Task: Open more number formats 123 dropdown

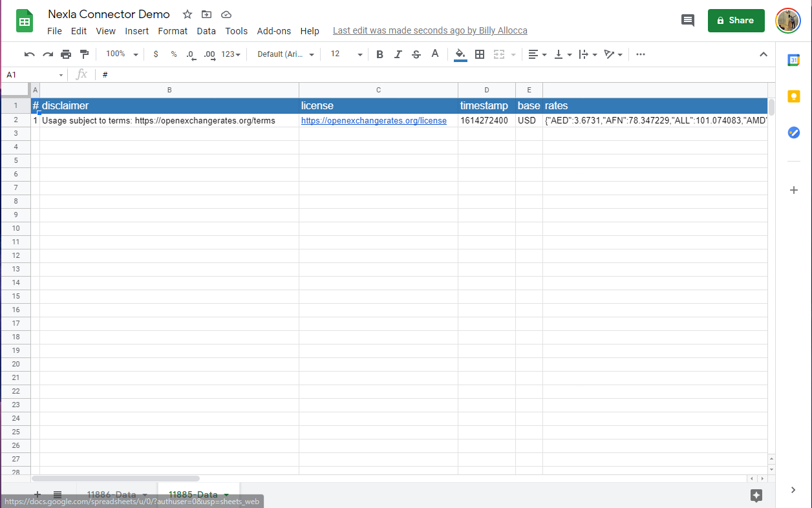Action: coord(231,54)
